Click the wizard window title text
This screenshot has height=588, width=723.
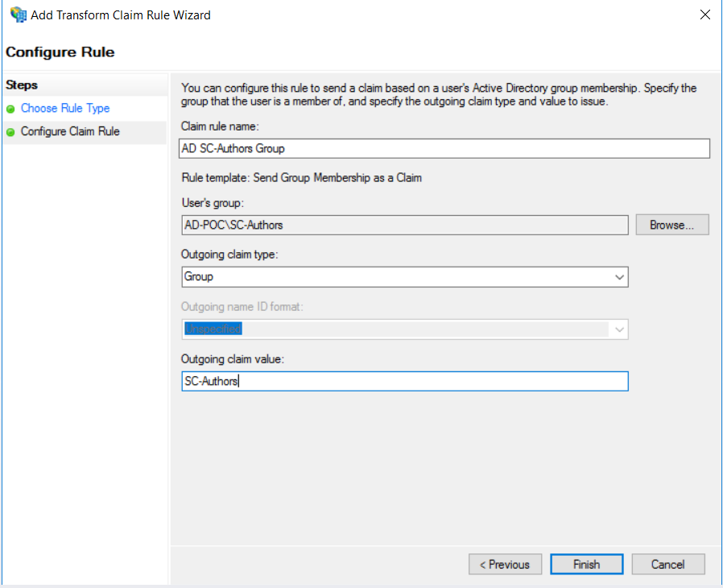coord(121,14)
